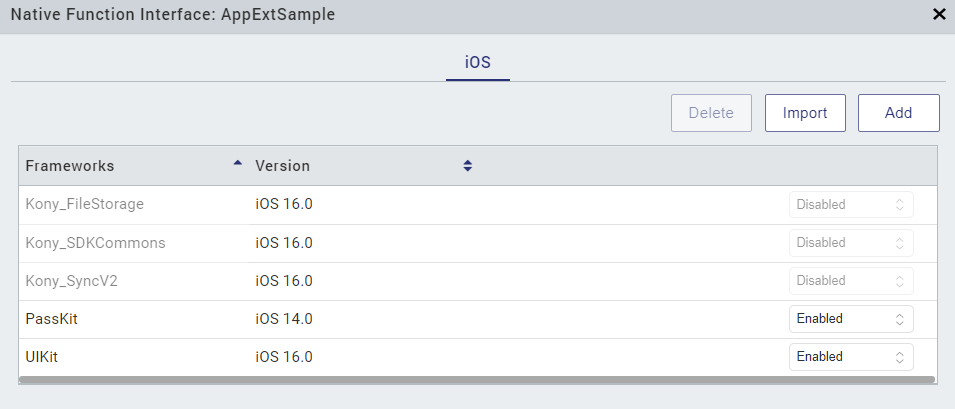Screen dimensions: 955x409
Task: Close the Native Function Interface dialog
Action: [939, 14]
